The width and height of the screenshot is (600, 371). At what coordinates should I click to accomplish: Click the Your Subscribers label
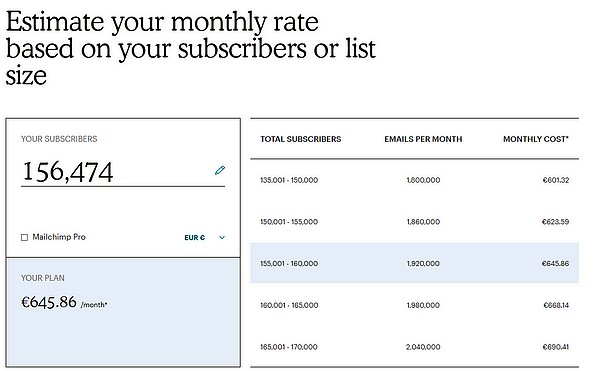tap(59, 139)
